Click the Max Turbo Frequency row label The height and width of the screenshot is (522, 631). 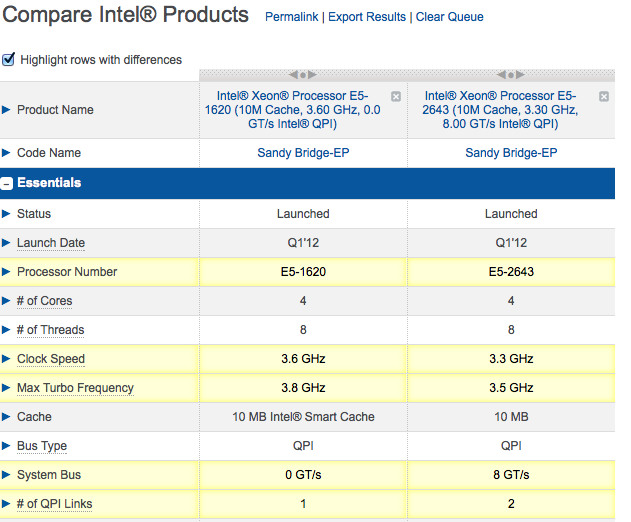(x=75, y=388)
